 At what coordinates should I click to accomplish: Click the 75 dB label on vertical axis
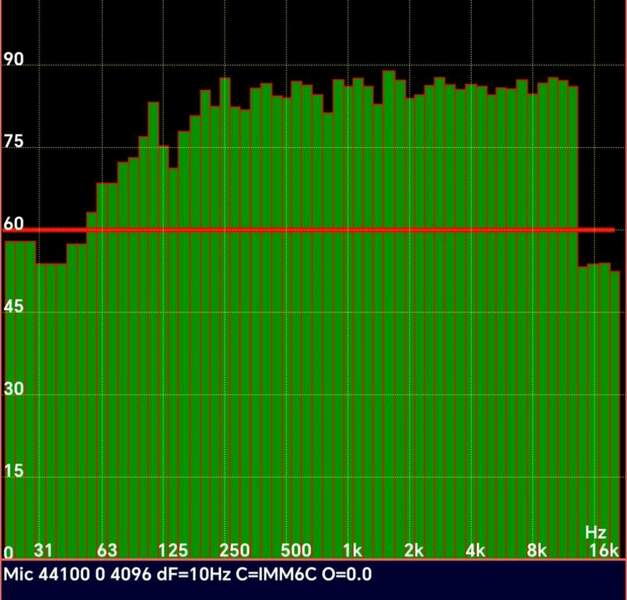[14, 142]
